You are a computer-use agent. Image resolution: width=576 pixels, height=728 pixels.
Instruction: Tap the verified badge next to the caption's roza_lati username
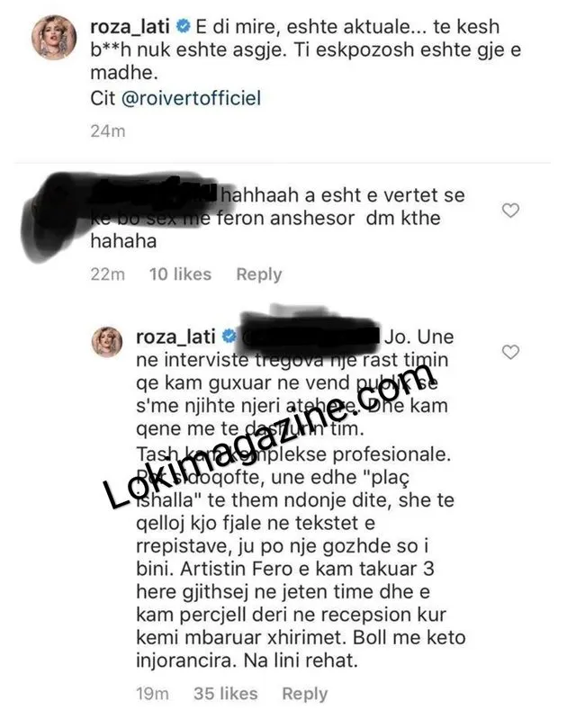click(x=184, y=26)
